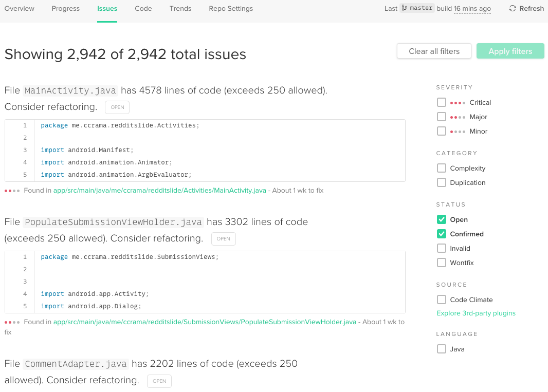Open the Repo Settings tab
This screenshot has height=392, width=548.
pyautogui.click(x=230, y=8)
